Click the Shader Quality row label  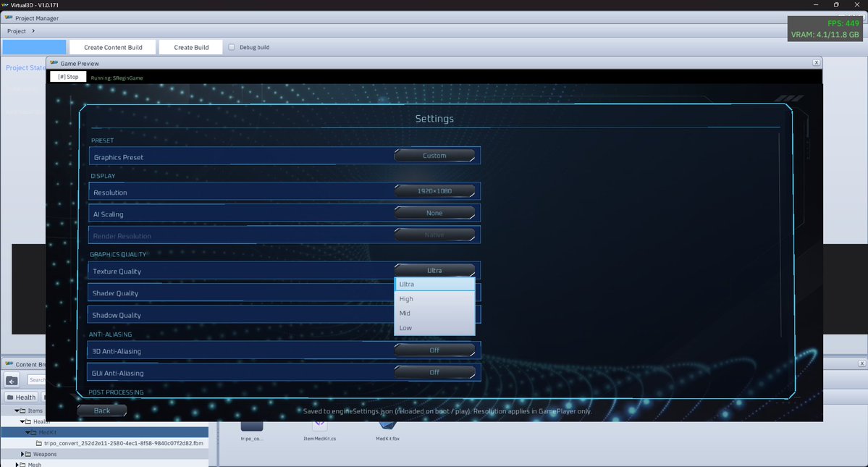pos(115,293)
